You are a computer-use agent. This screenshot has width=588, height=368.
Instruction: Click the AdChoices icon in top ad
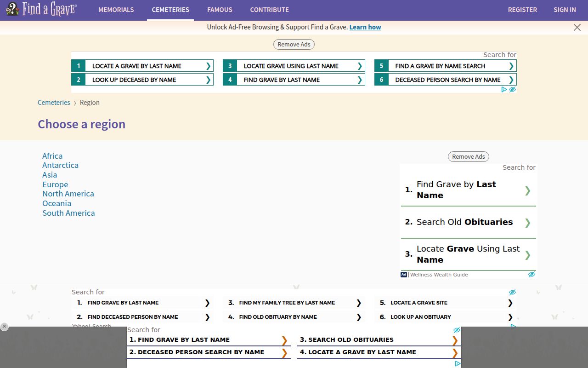click(504, 90)
